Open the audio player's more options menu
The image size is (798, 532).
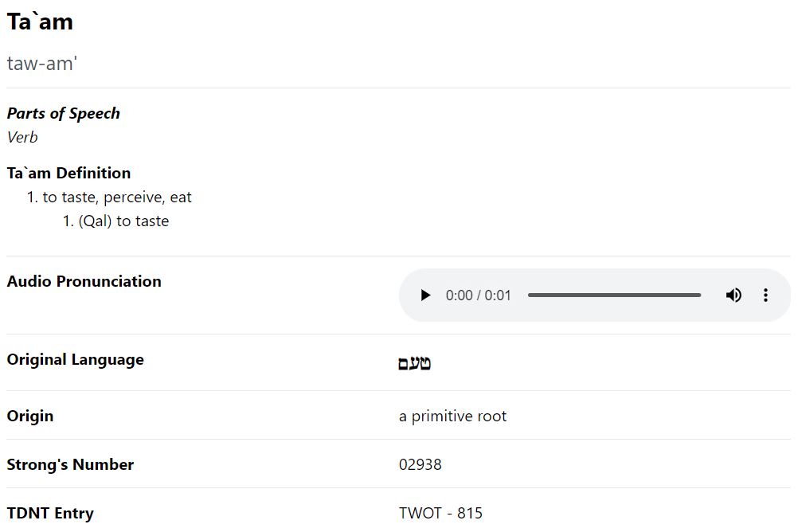click(x=765, y=295)
